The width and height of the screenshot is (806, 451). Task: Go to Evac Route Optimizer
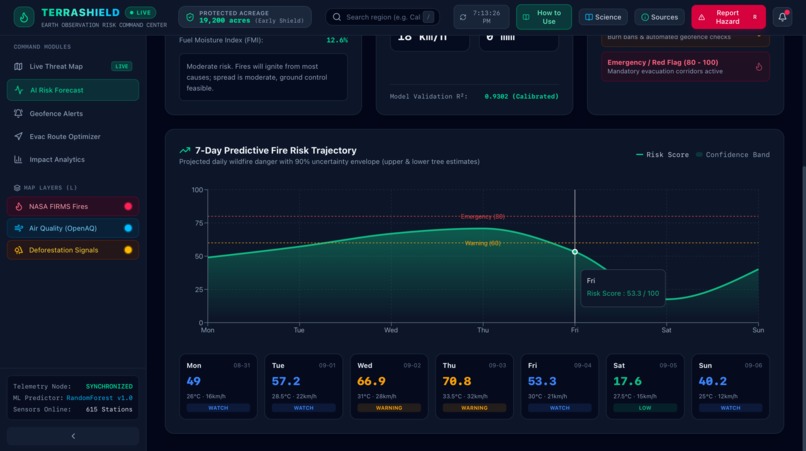click(73, 136)
